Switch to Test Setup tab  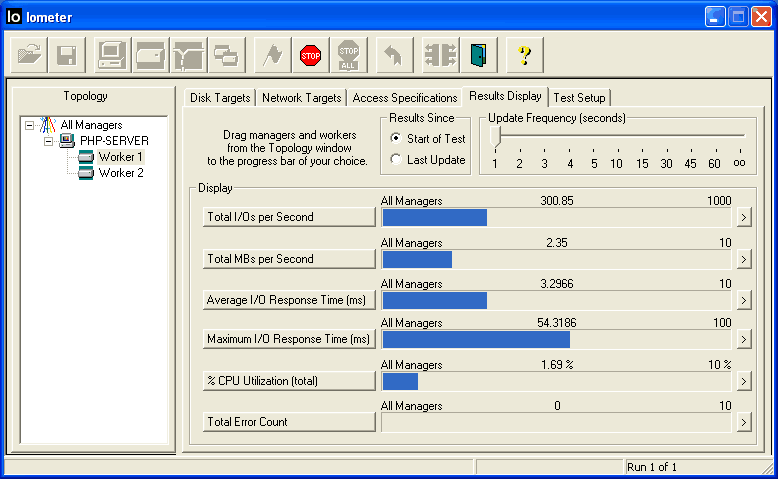(579, 98)
